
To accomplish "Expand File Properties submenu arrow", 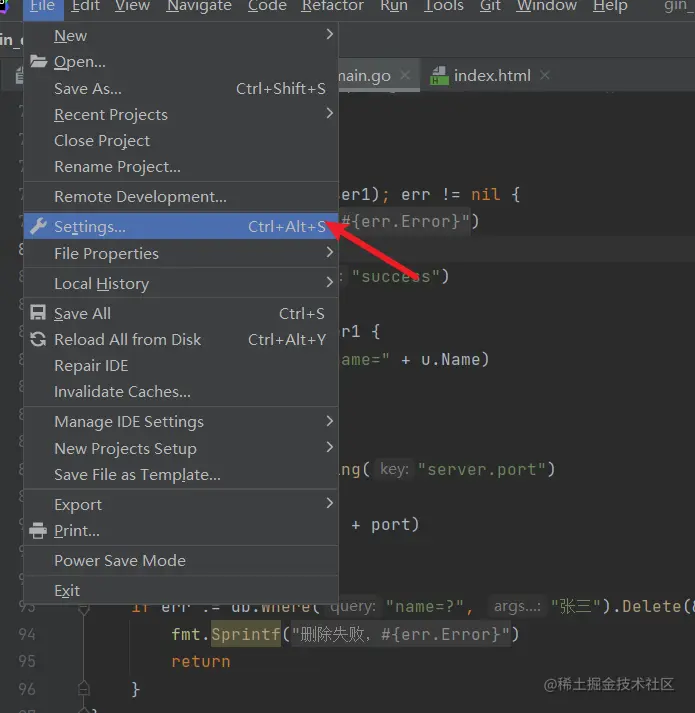I will tap(330, 252).
